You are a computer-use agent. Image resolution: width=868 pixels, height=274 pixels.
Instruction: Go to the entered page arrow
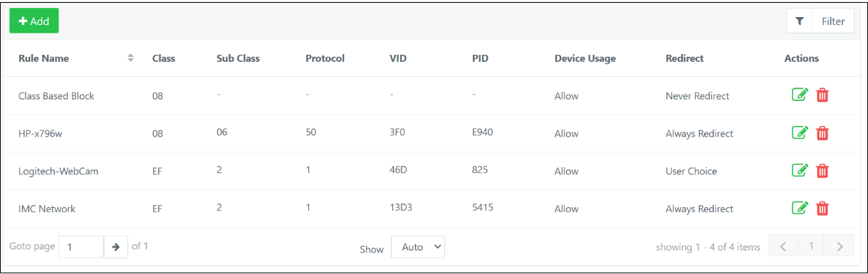pyautogui.click(x=115, y=247)
